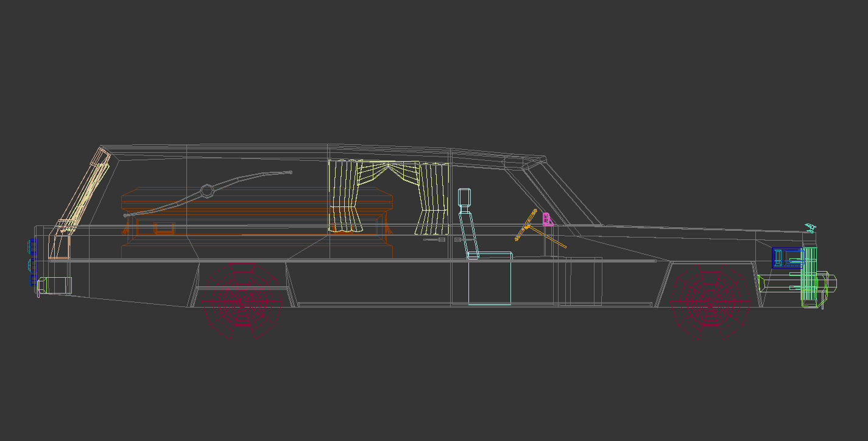Select the yellow curtain beside the driver seat
This screenshot has width=868, height=441.
coord(432,199)
